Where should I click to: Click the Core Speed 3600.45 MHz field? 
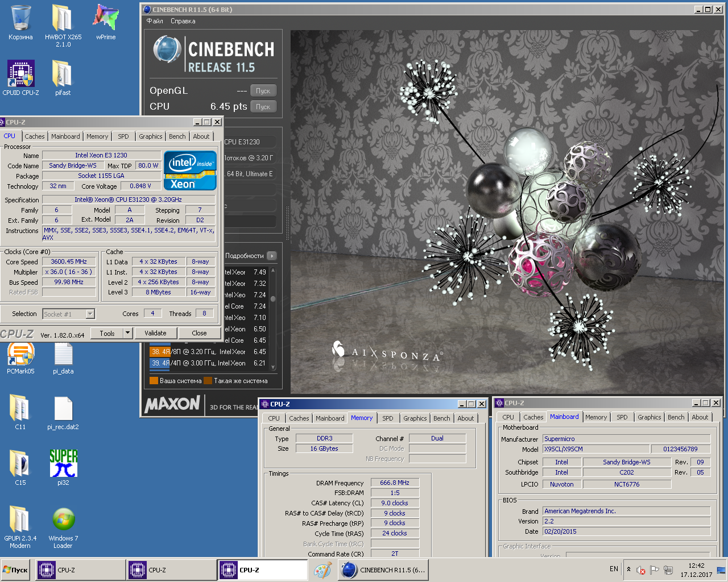[69, 262]
